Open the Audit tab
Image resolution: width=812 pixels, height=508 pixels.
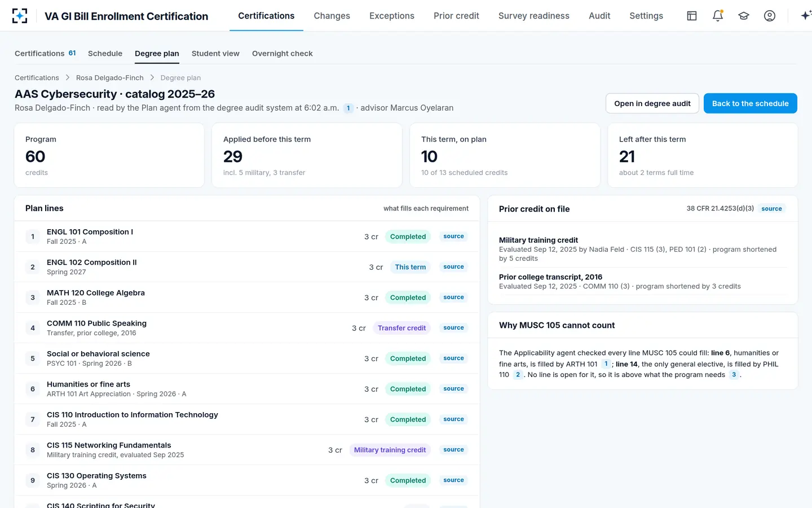(x=599, y=16)
